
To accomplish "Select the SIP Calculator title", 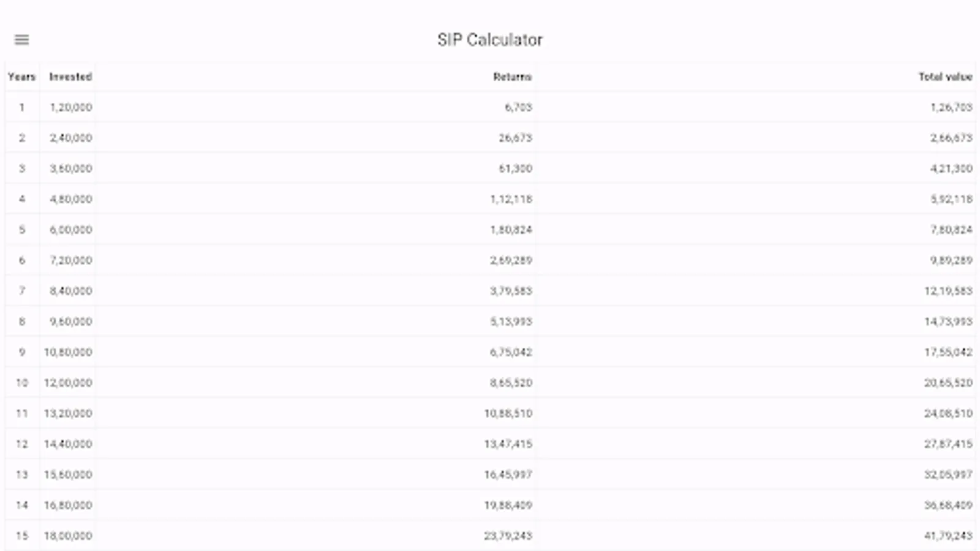I will pyautogui.click(x=490, y=40).
